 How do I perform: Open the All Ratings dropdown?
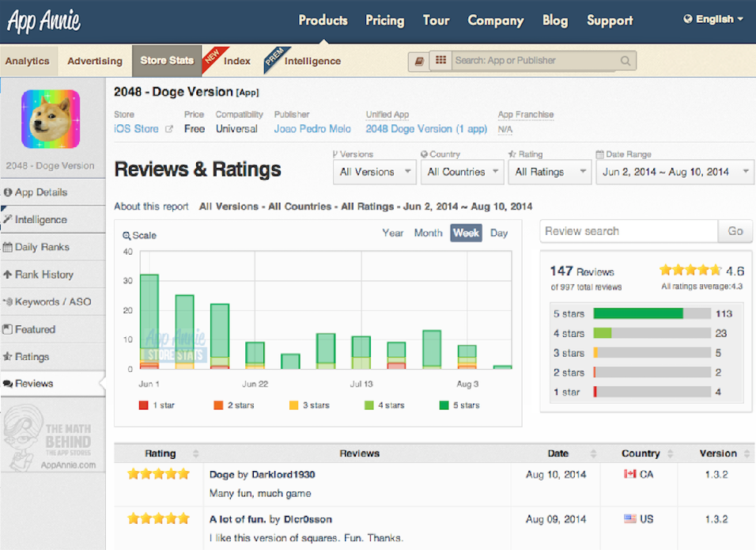pos(550,173)
